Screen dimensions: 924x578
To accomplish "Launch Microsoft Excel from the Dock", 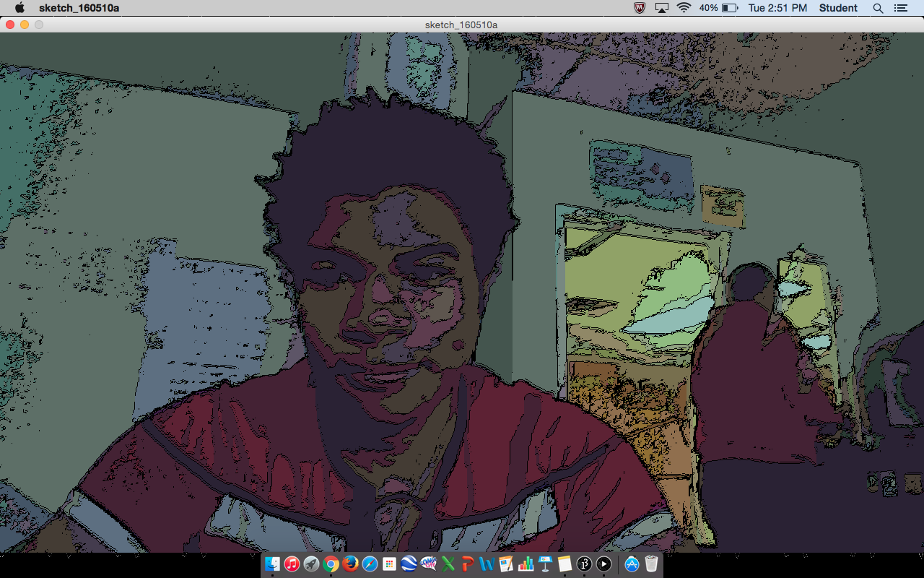I will coord(448,564).
